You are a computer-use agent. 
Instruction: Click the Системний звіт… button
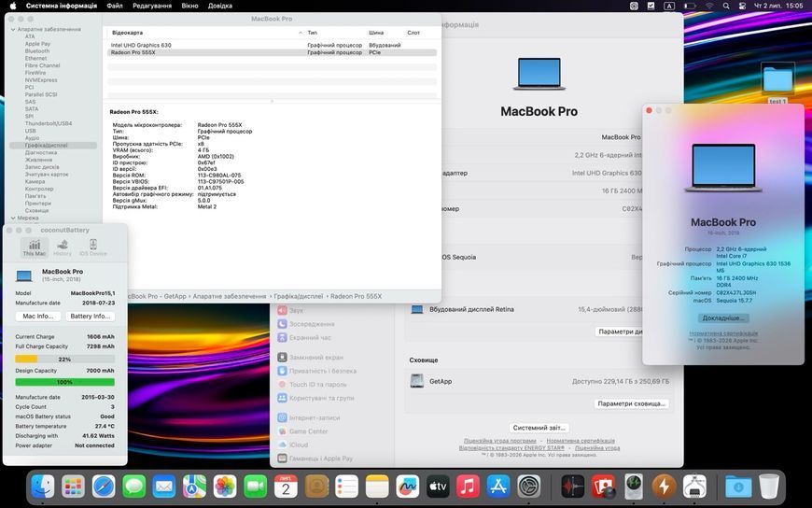[x=539, y=428]
